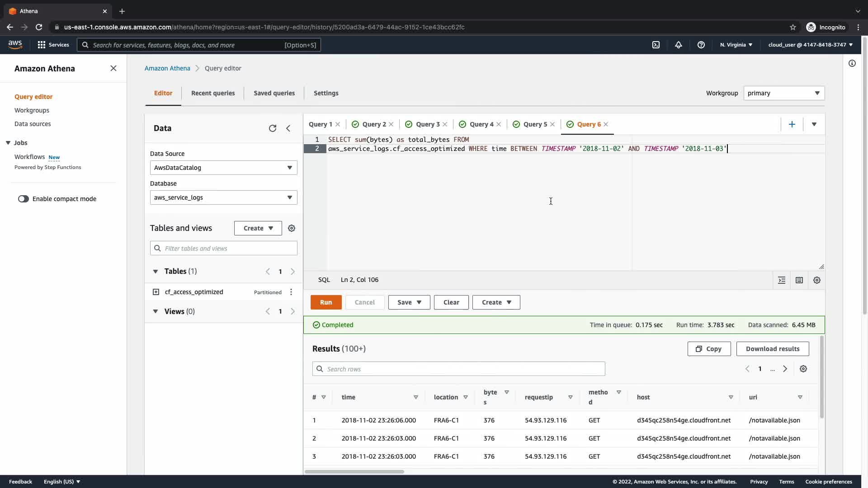Screen dimensions: 868x488
Task: Toggle Enable compact mode switch
Action: 24,199
